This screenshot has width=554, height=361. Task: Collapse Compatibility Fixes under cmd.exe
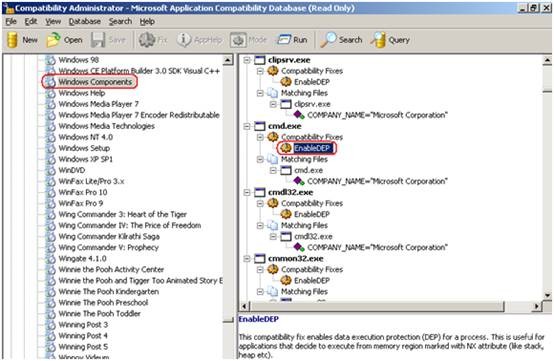click(x=260, y=137)
